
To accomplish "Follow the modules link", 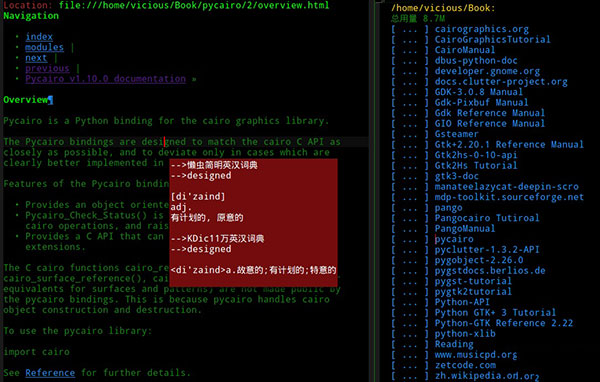I will 44,47.
